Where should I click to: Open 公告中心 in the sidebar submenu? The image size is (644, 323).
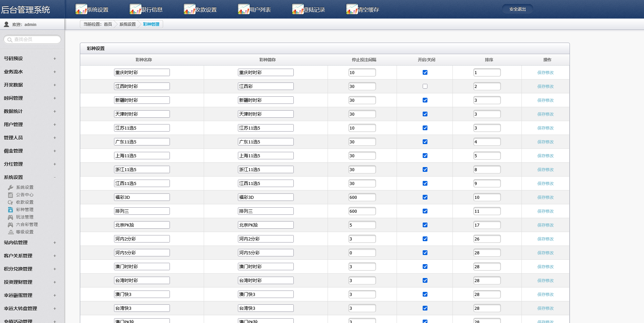point(25,195)
